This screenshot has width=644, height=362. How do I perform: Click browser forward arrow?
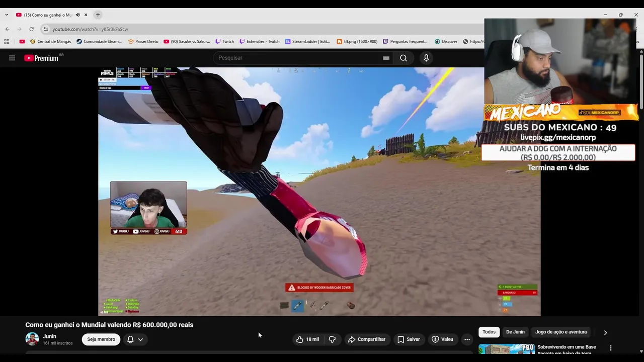[x=20, y=29]
